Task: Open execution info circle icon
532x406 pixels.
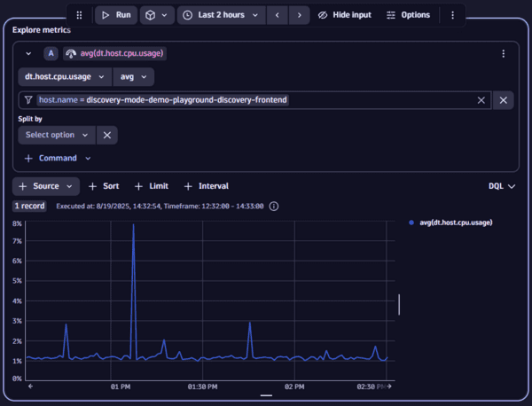Action: point(274,207)
